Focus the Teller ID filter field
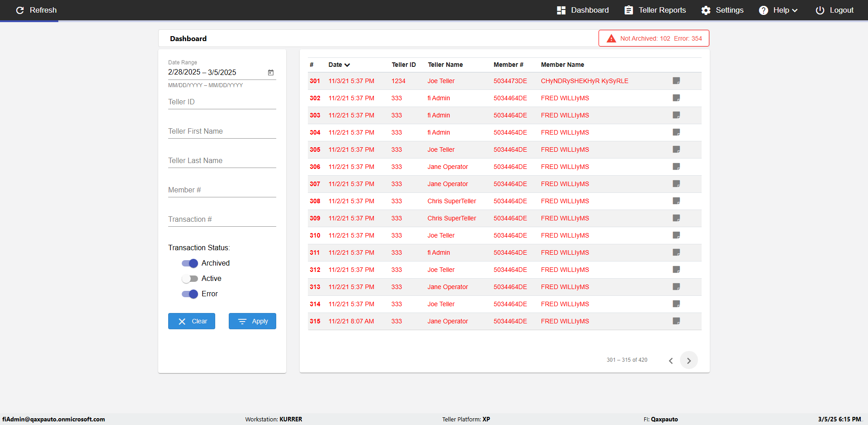This screenshot has width=868, height=425. pyautogui.click(x=222, y=102)
